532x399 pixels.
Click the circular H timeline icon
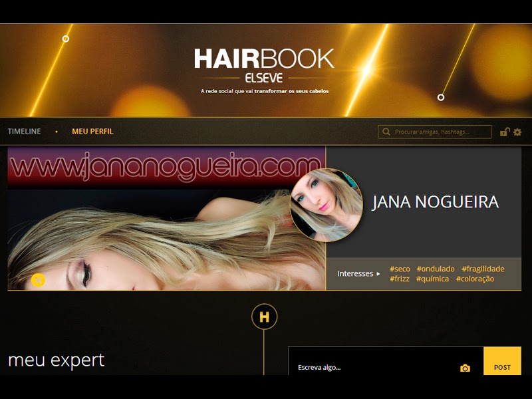tap(264, 317)
